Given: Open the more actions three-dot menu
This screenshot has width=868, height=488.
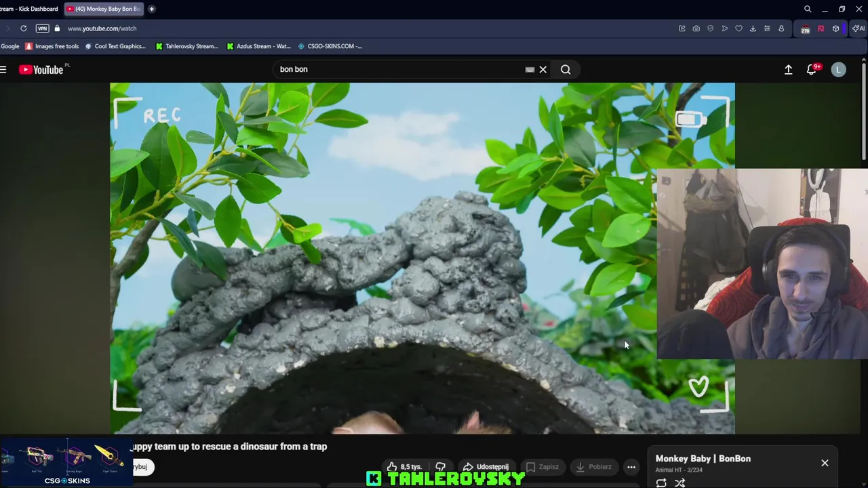Looking at the screenshot, I should 631,467.
